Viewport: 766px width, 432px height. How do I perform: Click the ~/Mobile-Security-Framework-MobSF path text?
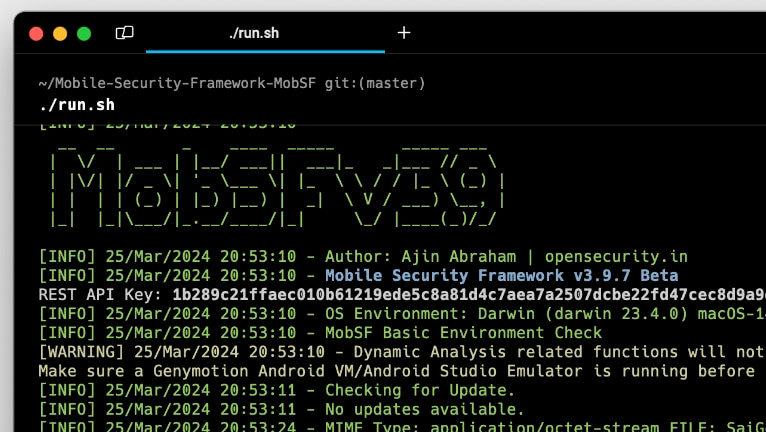click(177, 83)
